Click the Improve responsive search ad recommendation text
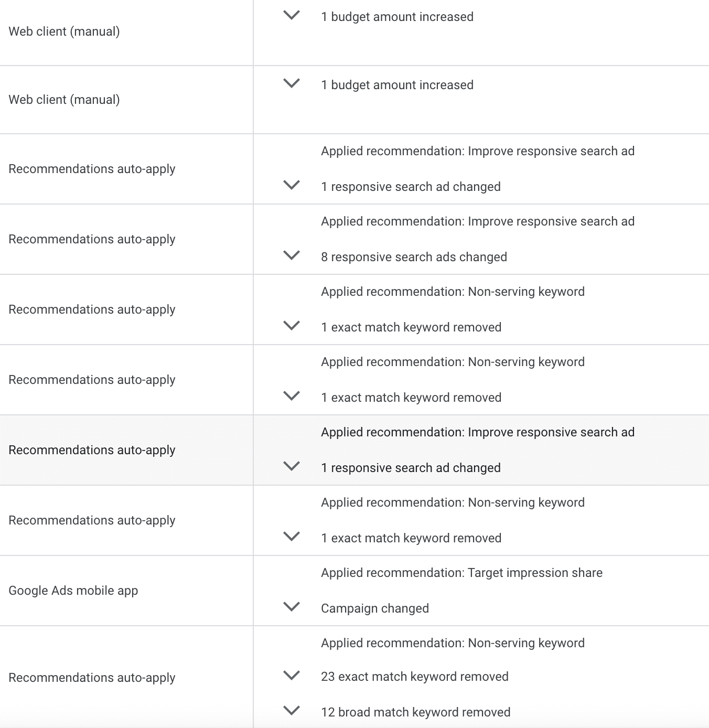 pos(477,151)
